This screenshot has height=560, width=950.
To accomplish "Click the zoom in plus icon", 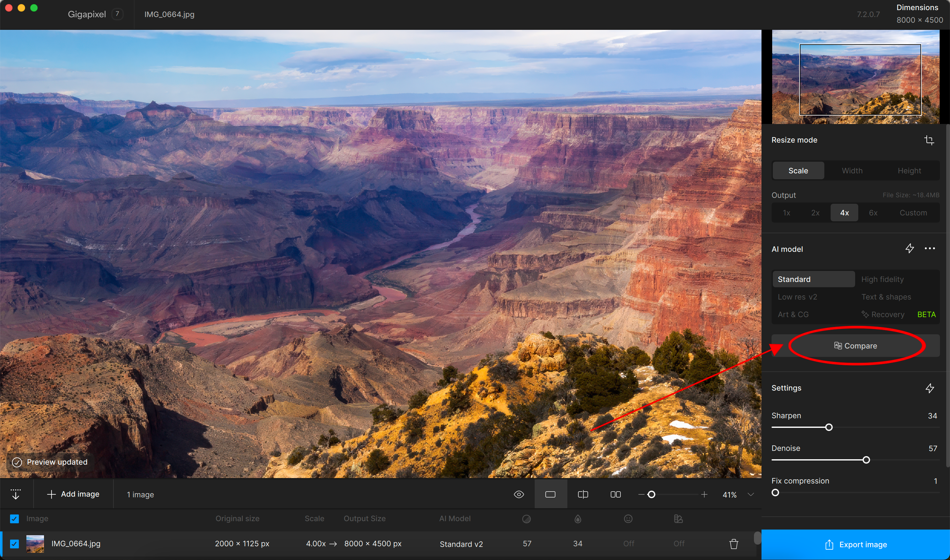I will 704,494.
